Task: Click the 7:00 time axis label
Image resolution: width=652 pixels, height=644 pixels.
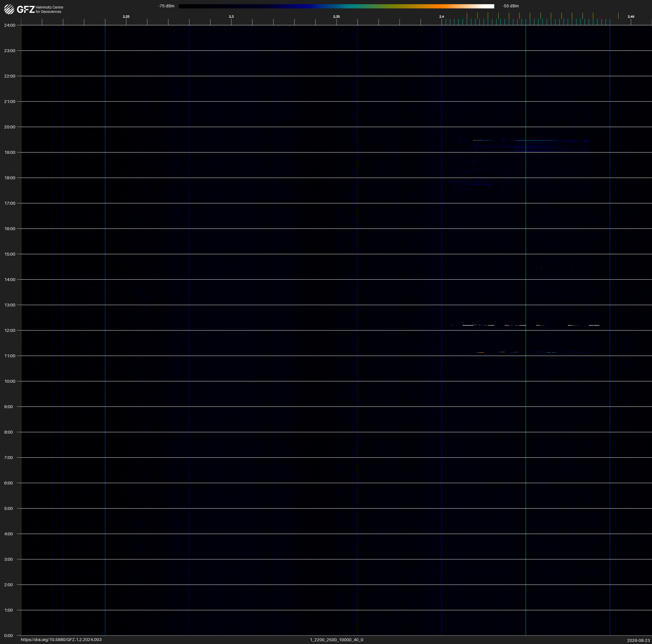Action: point(8,458)
